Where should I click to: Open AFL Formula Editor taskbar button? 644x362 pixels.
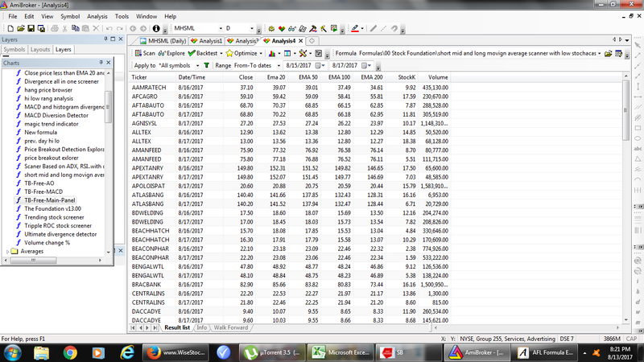click(x=544, y=352)
